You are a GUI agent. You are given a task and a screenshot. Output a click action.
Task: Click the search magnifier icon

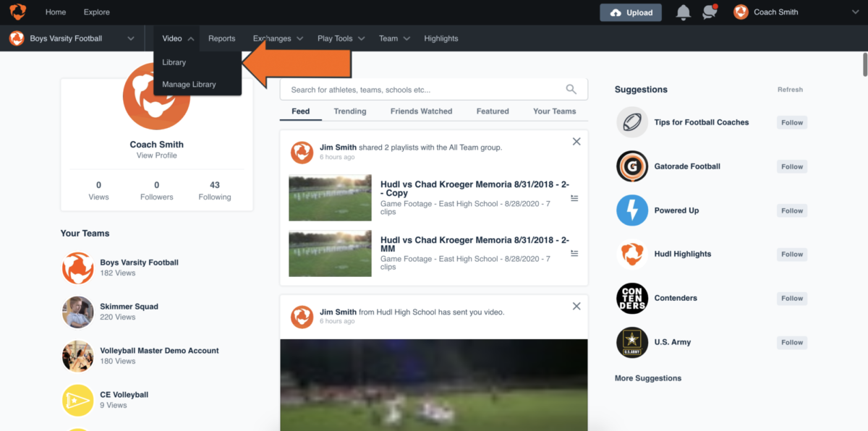(571, 88)
